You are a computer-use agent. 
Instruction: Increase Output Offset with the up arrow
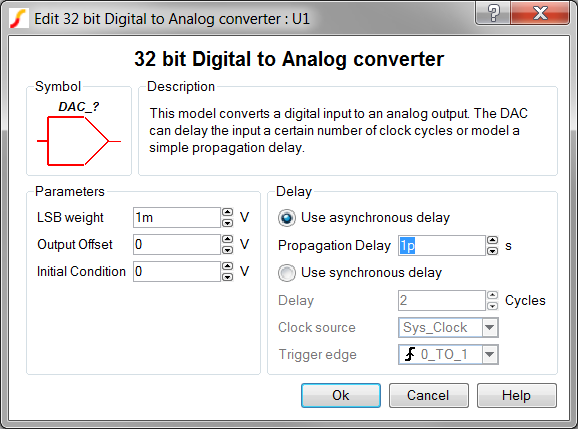227,239
